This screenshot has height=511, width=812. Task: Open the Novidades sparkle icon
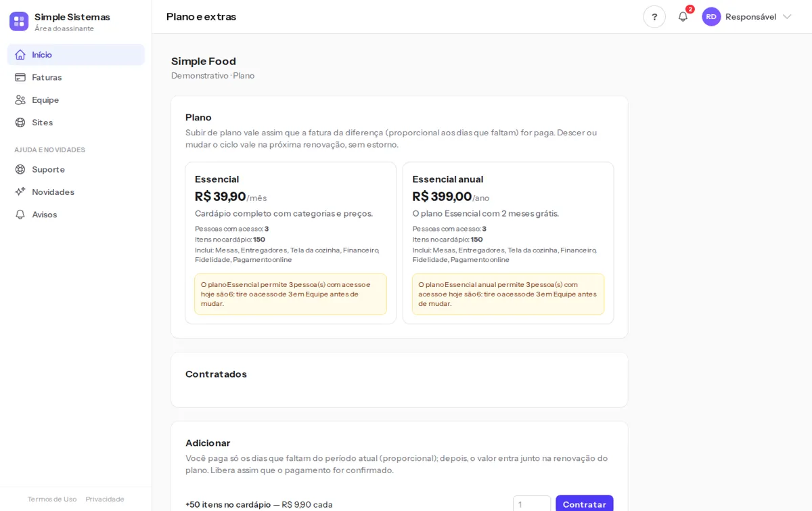click(20, 192)
